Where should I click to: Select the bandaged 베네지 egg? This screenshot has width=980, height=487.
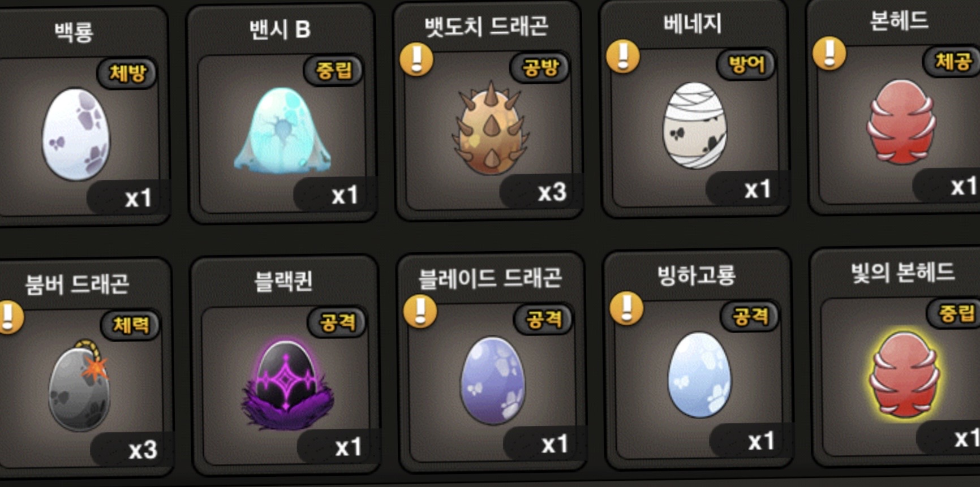(x=694, y=125)
